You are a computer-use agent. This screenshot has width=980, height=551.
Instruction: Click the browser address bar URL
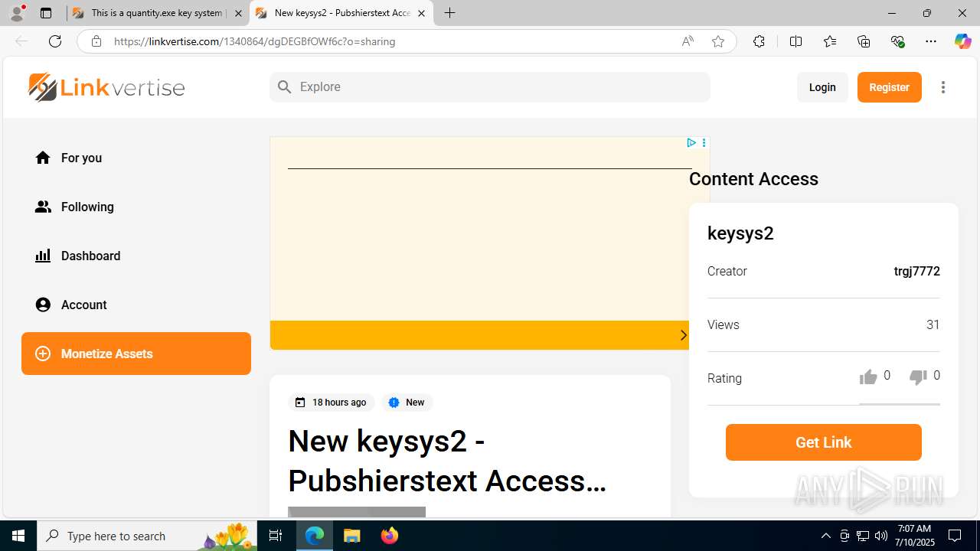254,41
